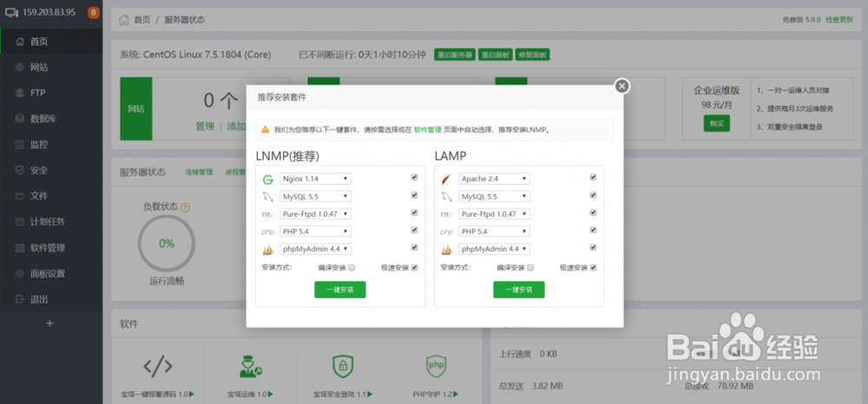Image resolution: width=868 pixels, height=404 pixels.
Task: Click the FTP icon in LNMP list
Action: point(268,214)
